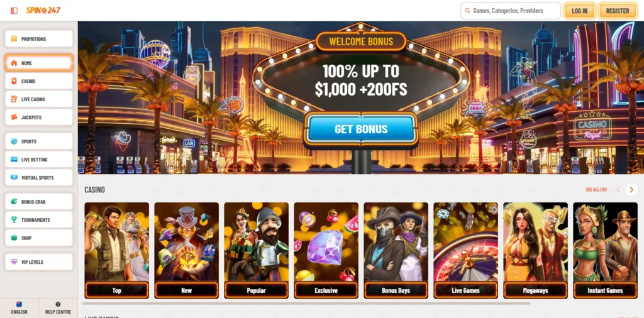Click the Tournaments trophy icon
Screen dimensions: 644x318
click(14, 220)
